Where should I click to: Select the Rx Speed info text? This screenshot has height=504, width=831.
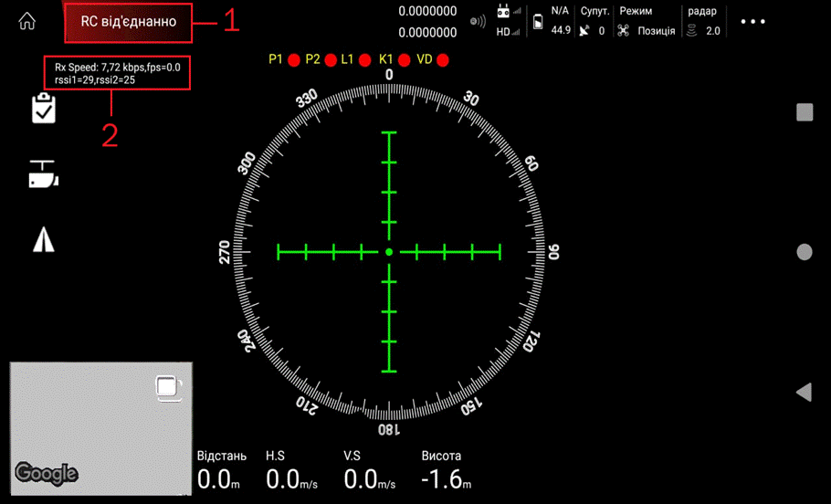pyautogui.click(x=118, y=68)
